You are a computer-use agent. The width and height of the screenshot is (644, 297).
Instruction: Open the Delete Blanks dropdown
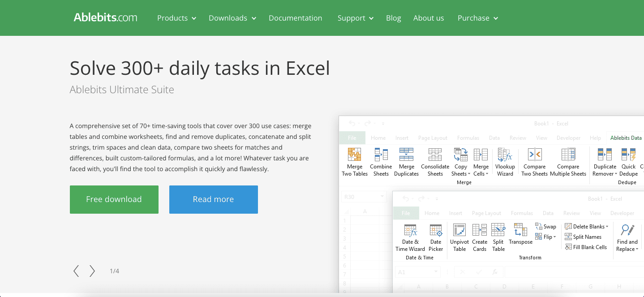(587, 227)
